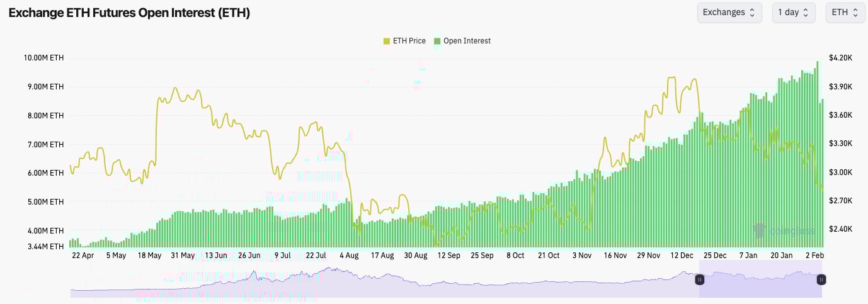
Task: Toggle the ETH Price legend entry
Action: tap(404, 41)
